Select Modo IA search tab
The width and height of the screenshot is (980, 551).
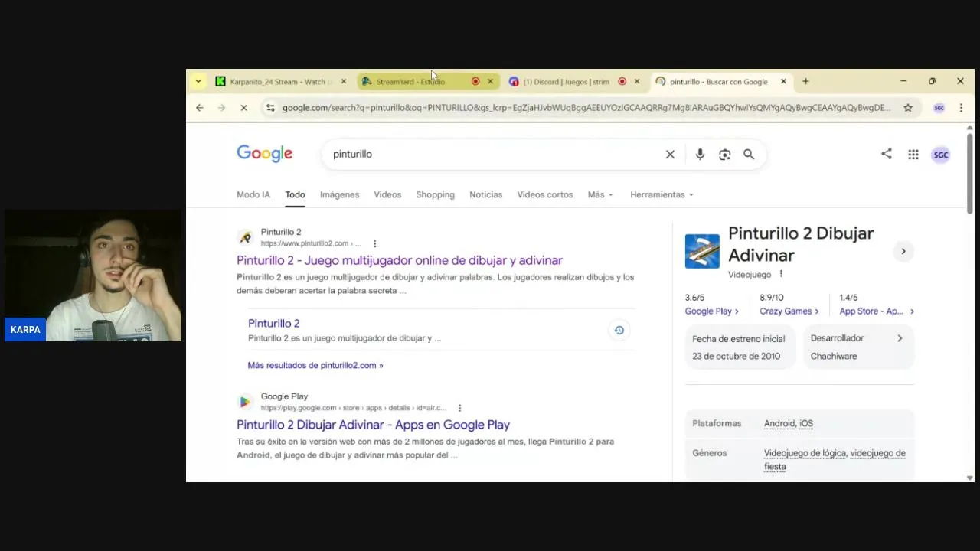pyautogui.click(x=253, y=194)
